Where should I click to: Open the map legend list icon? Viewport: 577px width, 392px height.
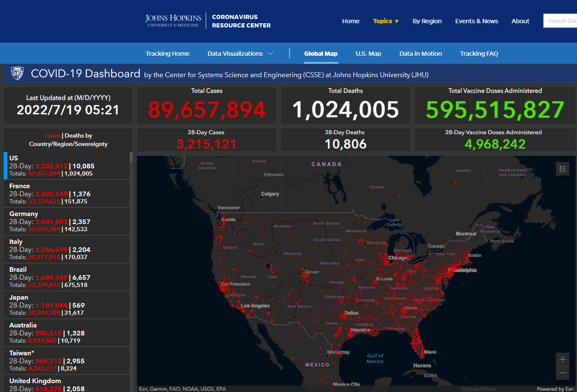562,169
